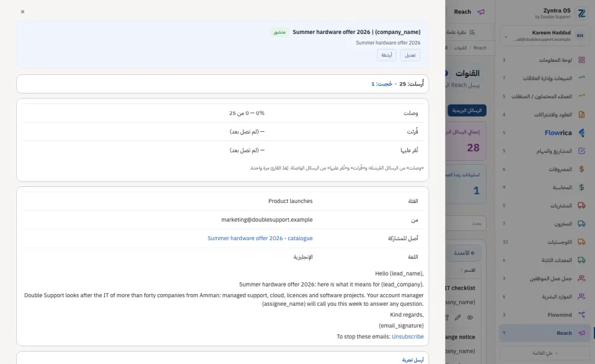595x364 pixels.
Task: Click the search (بحث) input field
Action: pos(465,223)
